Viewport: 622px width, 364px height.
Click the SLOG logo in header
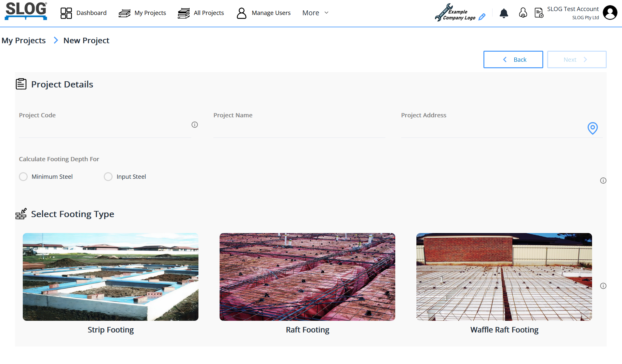coord(26,11)
